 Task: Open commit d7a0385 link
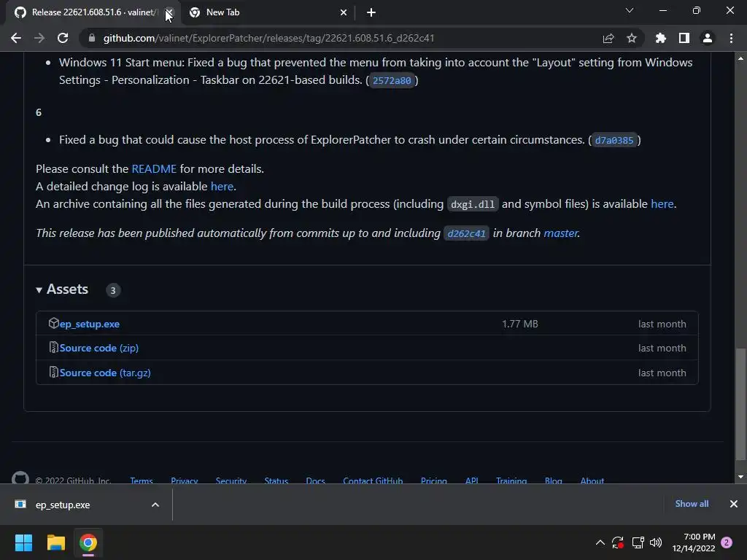[614, 141]
